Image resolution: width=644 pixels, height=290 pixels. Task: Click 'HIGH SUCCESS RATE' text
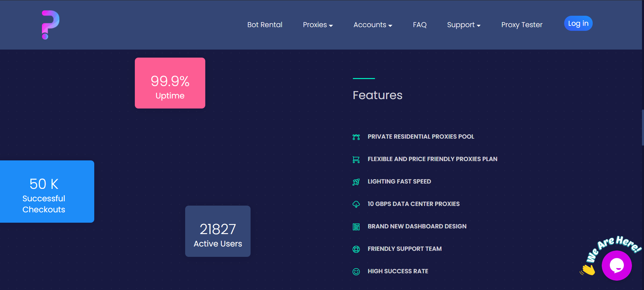[398, 271]
